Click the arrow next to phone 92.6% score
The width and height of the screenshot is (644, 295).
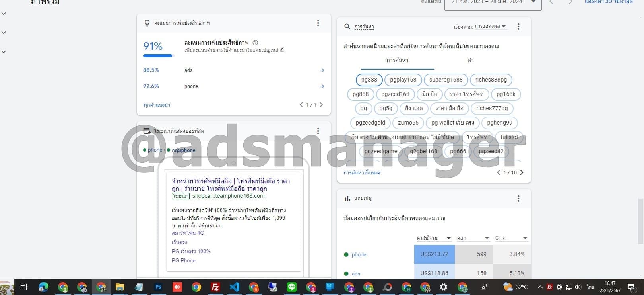[x=322, y=86]
